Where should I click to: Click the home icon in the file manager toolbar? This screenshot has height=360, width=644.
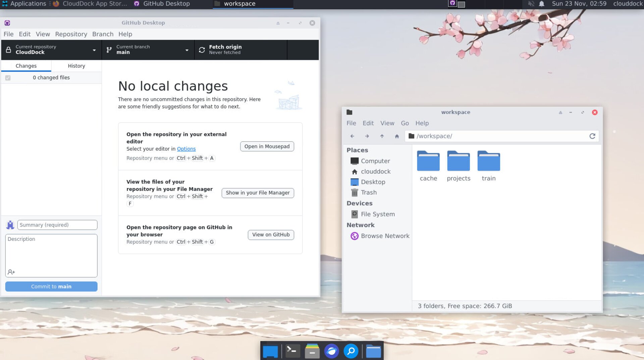pos(397,136)
